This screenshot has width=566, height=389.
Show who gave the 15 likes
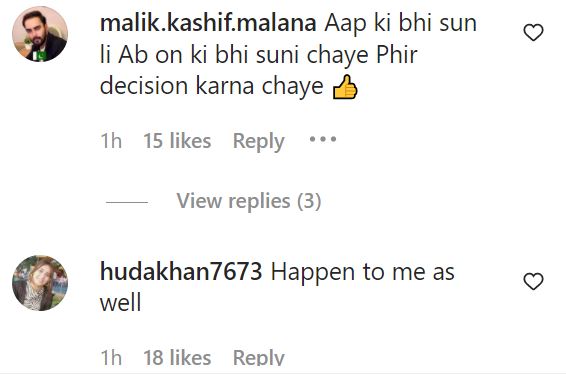(177, 140)
